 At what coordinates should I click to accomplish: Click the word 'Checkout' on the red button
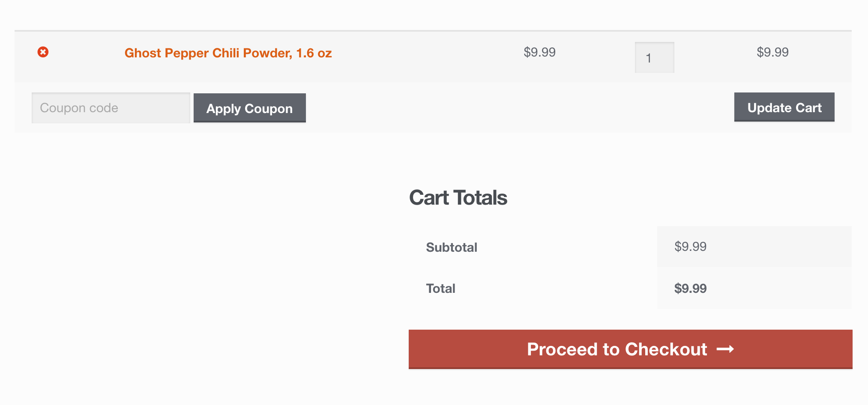(x=666, y=349)
